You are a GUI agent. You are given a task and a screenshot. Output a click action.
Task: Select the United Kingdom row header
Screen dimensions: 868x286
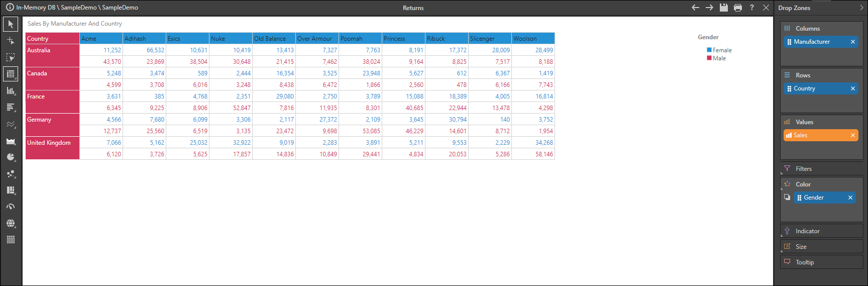53,148
